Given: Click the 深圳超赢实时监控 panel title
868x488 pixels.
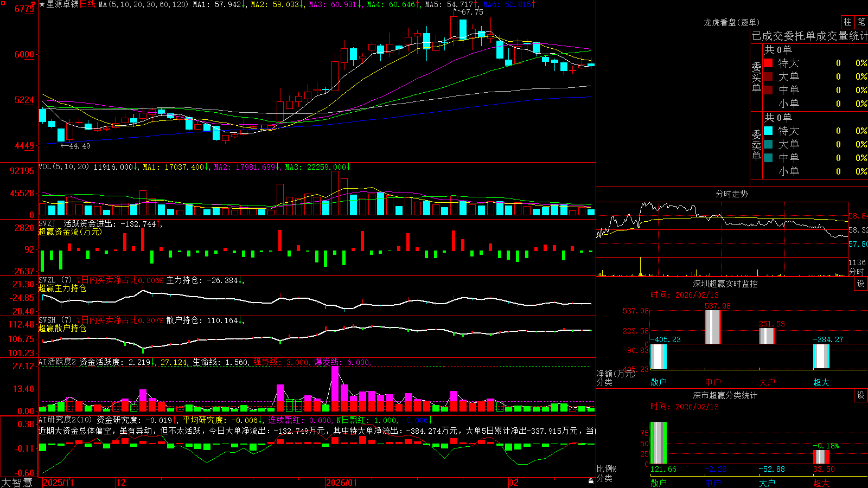Looking at the screenshot, I should point(725,284).
